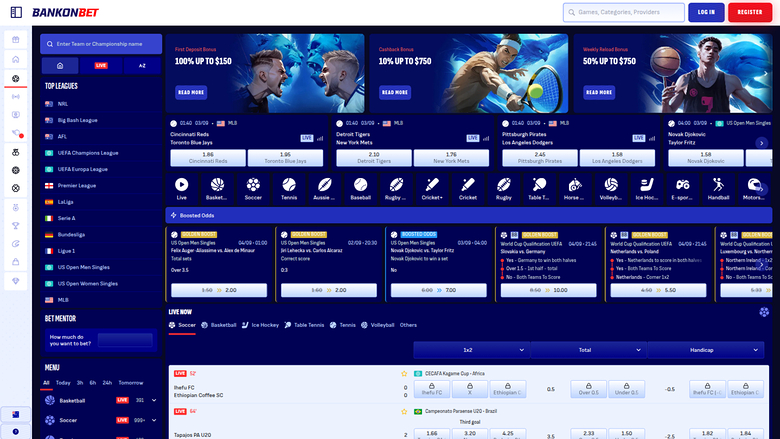Expand the Soccer row in Menu
This screenshot has height=439, width=780.
154,420
